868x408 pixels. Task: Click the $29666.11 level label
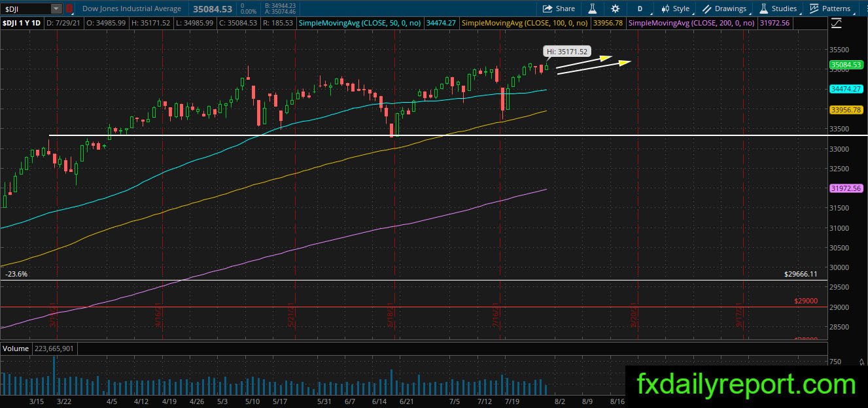tap(801, 274)
